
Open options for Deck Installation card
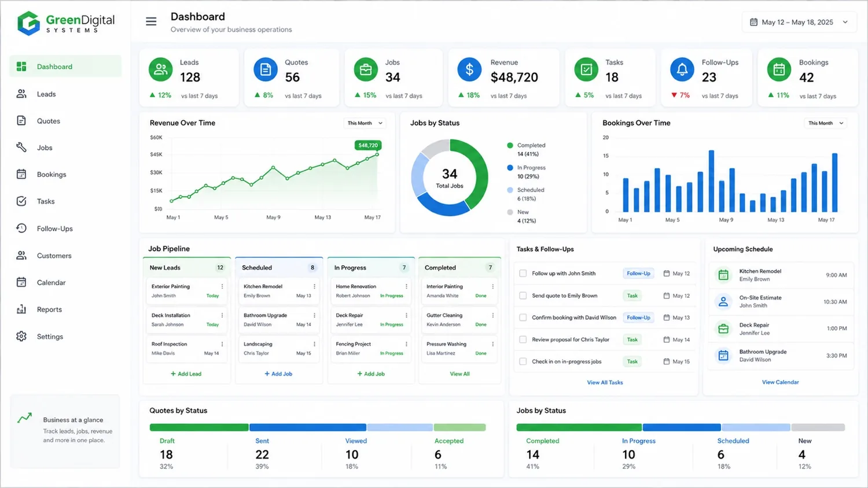(x=222, y=315)
